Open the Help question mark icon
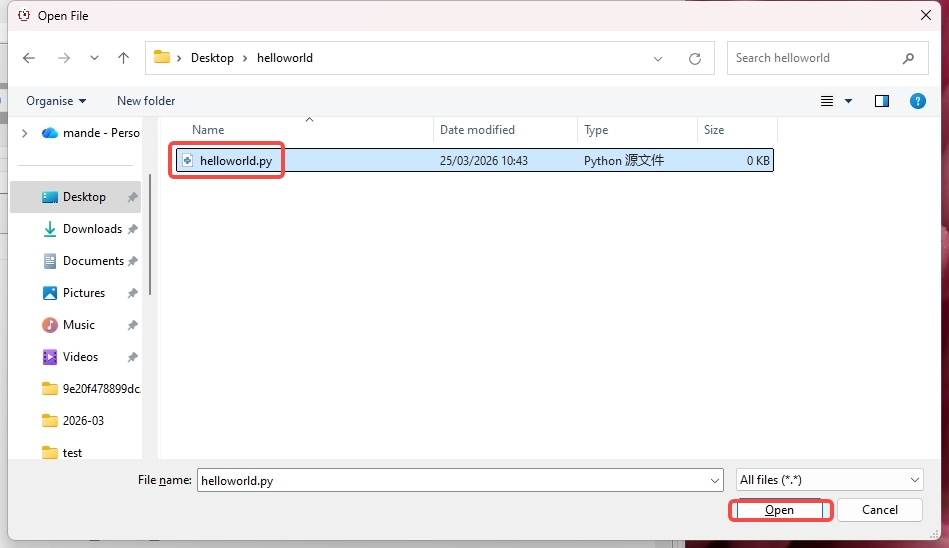 [x=917, y=101]
